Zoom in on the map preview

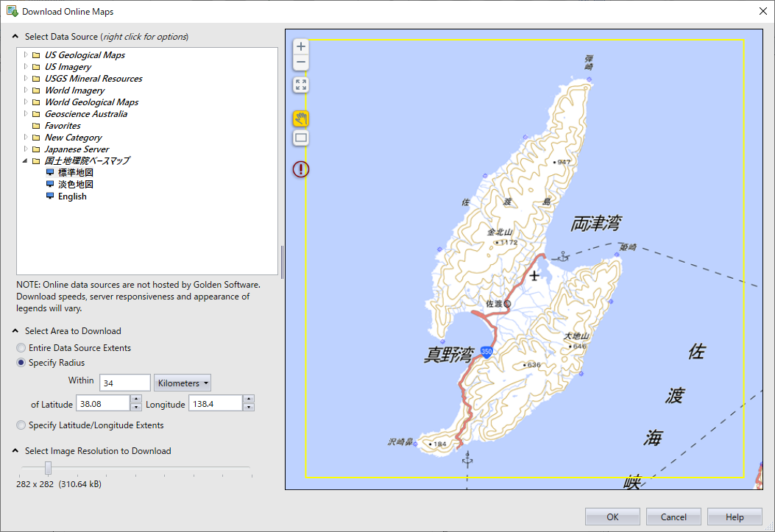[300, 46]
